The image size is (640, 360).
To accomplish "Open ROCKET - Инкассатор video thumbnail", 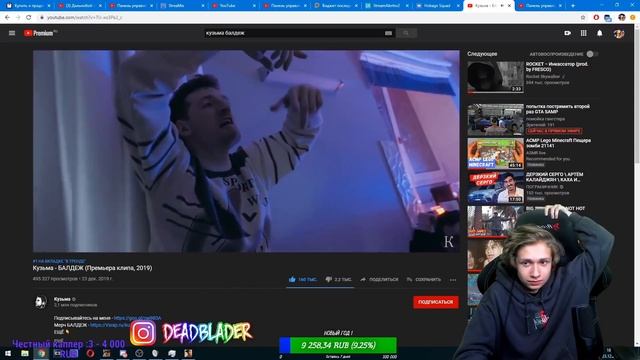I will [x=495, y=77].
